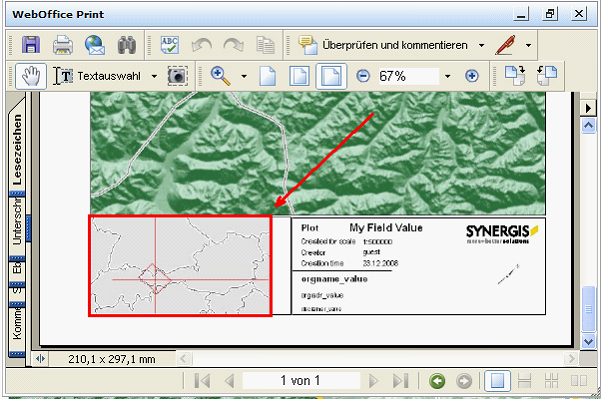Select the red pen signing tool
601x399 pixels.
505,45
